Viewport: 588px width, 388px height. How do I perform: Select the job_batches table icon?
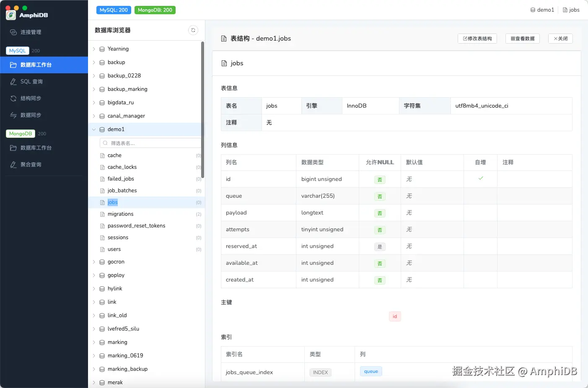102,191
